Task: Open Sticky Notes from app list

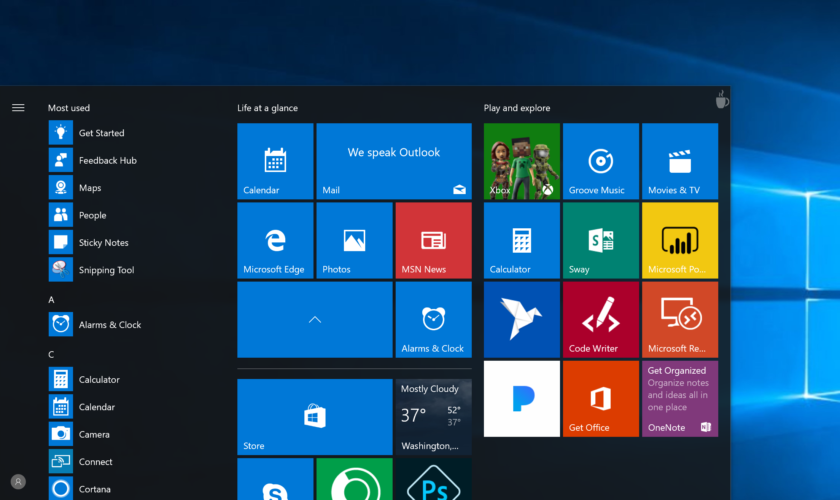Action: pyautogui.click(x=103, y=243)
